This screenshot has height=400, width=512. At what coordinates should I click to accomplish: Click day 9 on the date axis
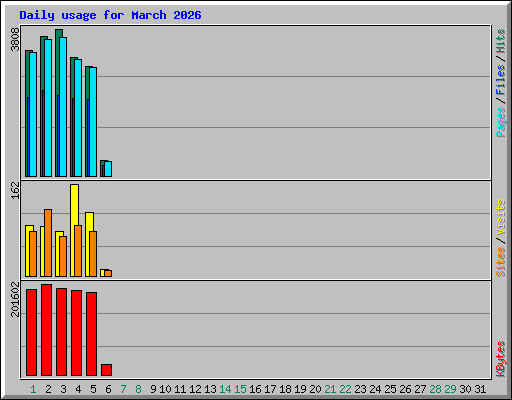pyautogui.click(x=153, y=389)
